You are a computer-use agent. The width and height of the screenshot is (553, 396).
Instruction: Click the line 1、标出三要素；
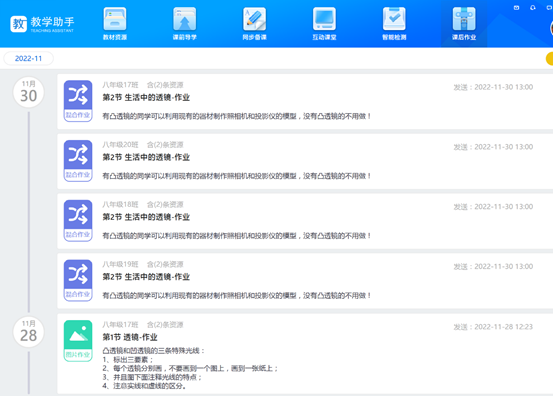click(x=128, y=360)
